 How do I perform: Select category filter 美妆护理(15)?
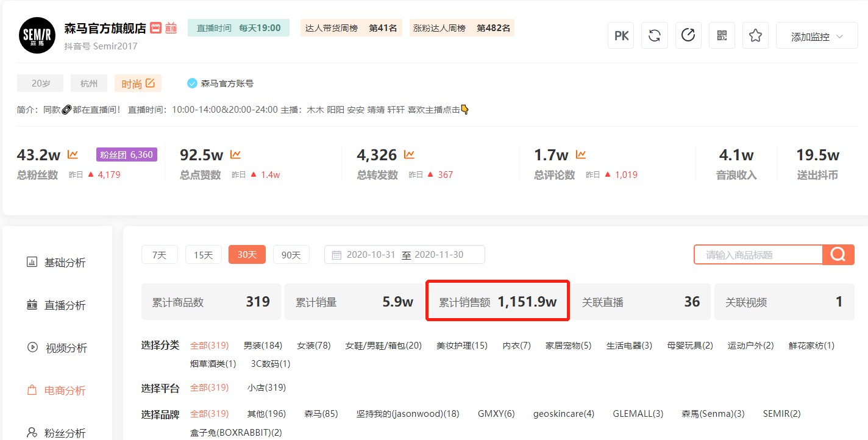pos(462,346)
